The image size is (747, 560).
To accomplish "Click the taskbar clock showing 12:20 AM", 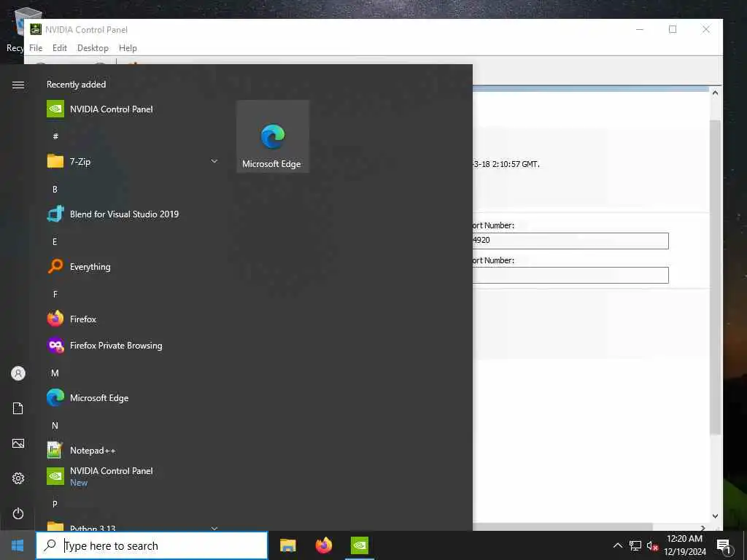I will [x=684, y=545].
